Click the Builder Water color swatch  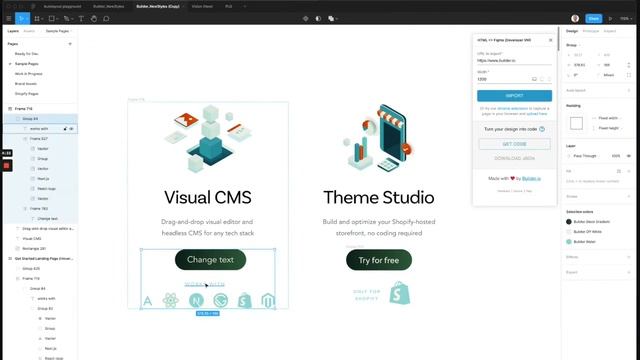569,242
